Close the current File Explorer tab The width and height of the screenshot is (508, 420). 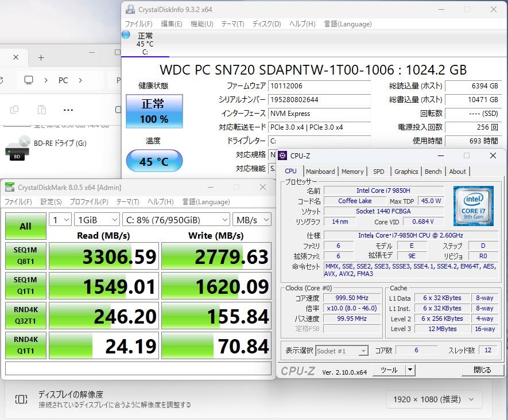[15, 57]
